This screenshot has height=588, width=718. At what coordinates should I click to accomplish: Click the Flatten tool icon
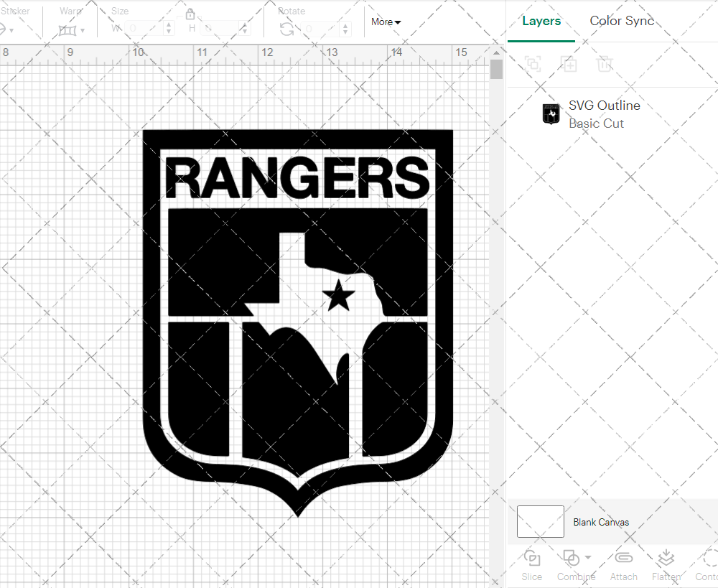tap(666, 559)
